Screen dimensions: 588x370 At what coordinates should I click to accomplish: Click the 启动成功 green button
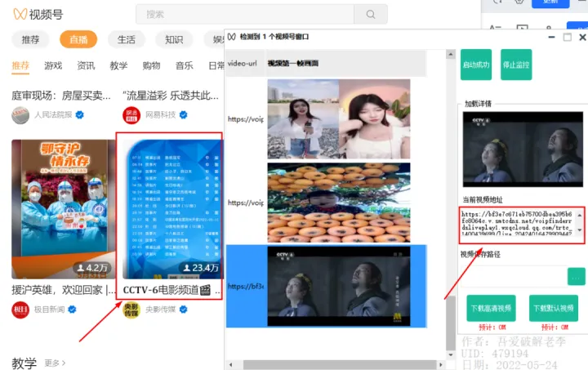coord(476,65)
